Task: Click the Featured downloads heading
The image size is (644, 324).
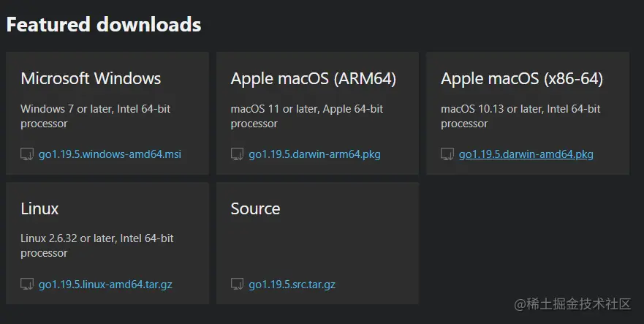Action: pyautogui.click(x=103, y=24)
